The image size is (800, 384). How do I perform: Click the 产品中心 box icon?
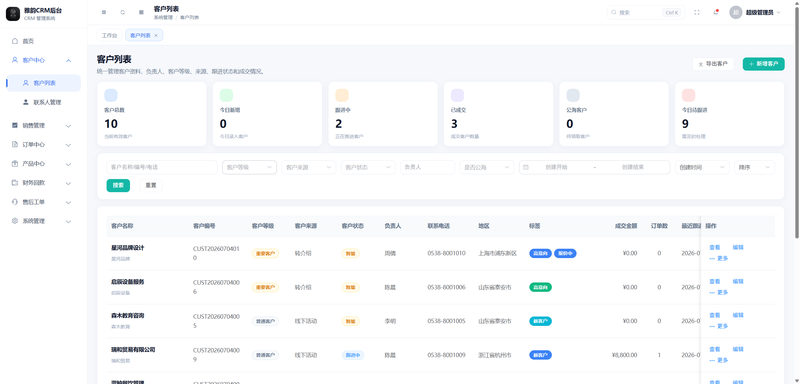(x=15, y=164)
